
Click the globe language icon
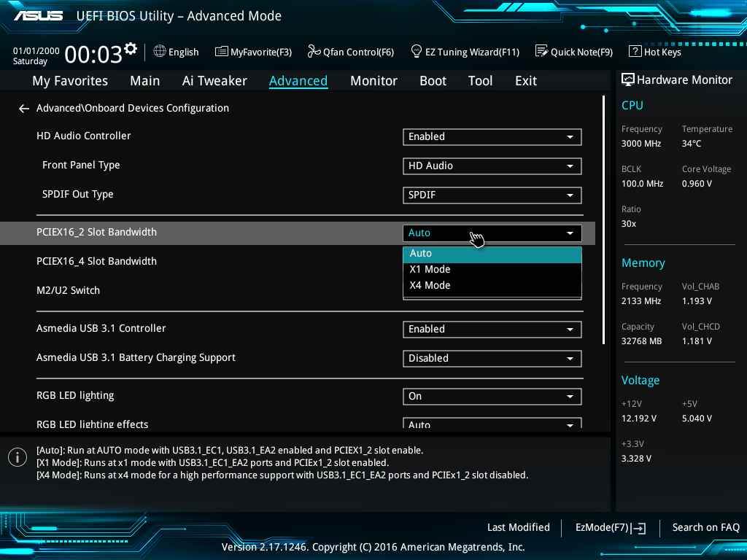pyautogui.click(x=160, y=51)
